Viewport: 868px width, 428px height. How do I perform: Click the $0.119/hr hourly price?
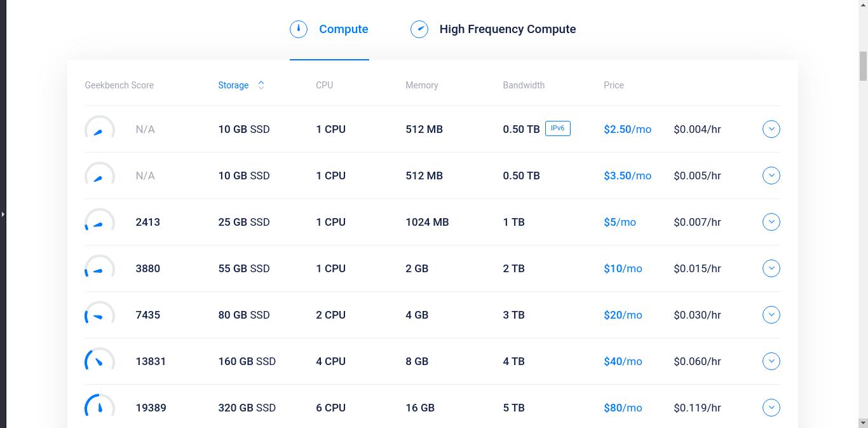coord(698,408)
